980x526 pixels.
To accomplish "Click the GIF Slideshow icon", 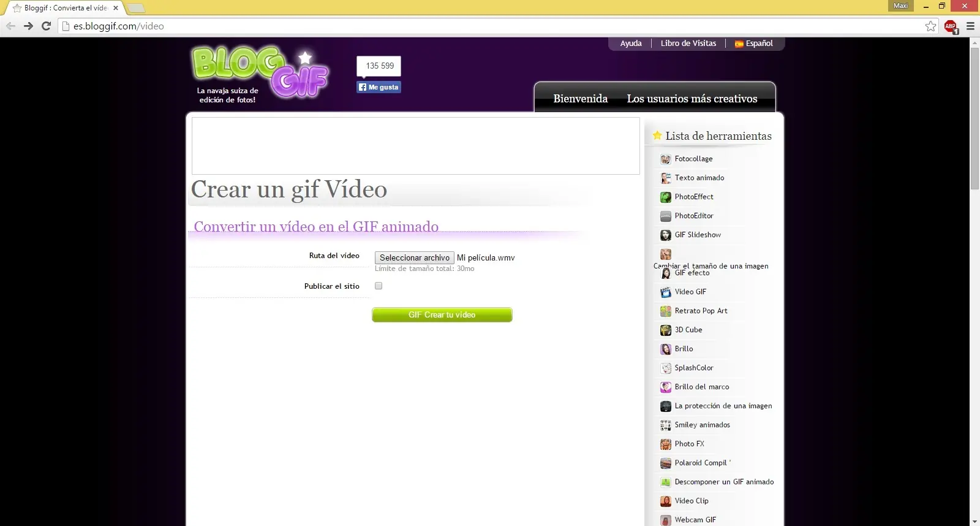I will point(665,235).
